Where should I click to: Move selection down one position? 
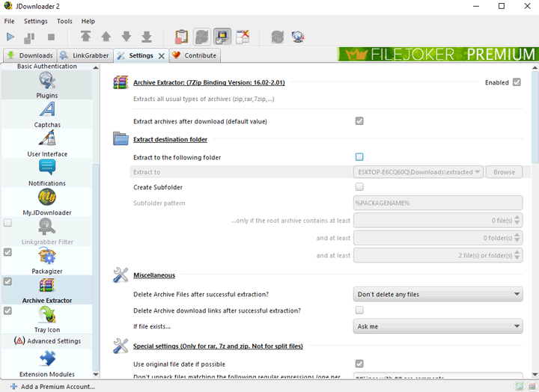127,37
